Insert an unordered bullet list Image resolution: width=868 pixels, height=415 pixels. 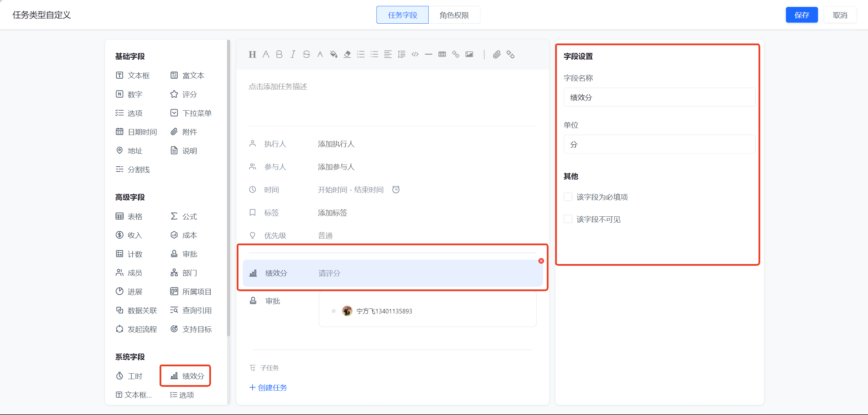point(374,54)
